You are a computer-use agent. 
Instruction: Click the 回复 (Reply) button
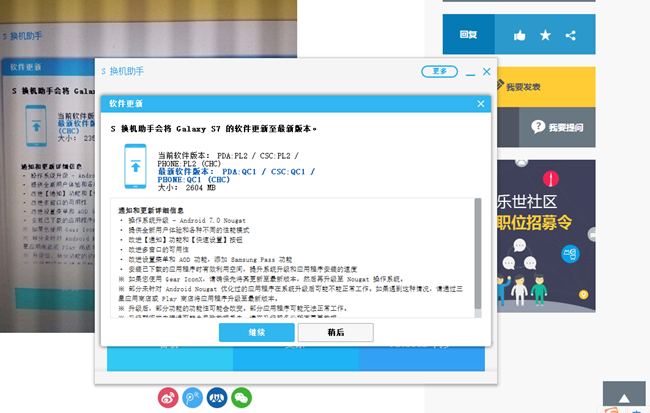469,35
